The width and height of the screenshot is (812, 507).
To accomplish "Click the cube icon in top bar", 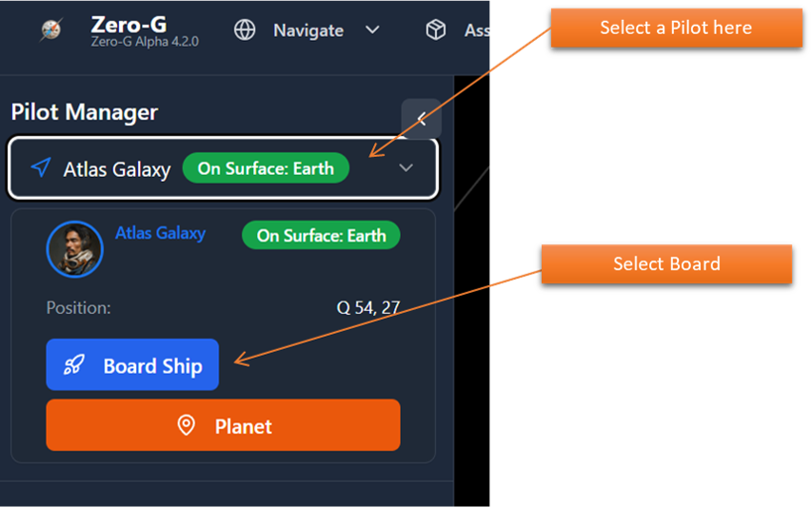I will pos(436,30).
